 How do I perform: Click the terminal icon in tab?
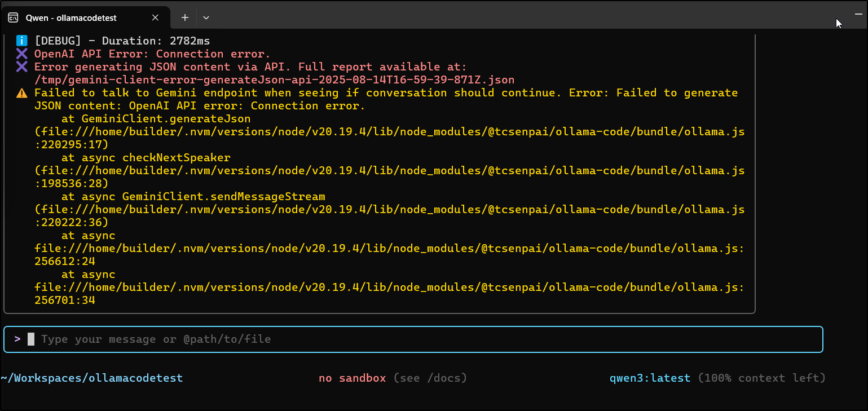[13, 17]
